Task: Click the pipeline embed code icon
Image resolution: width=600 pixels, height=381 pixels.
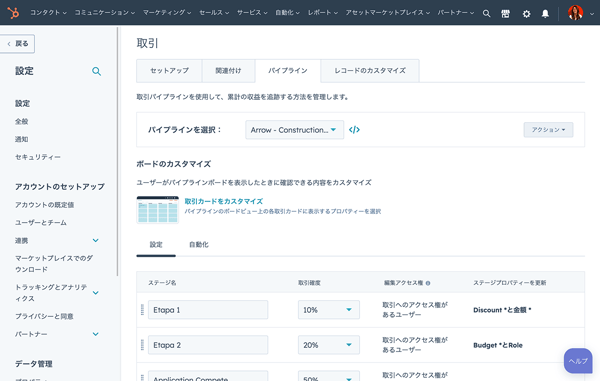Action: [354, 130]
